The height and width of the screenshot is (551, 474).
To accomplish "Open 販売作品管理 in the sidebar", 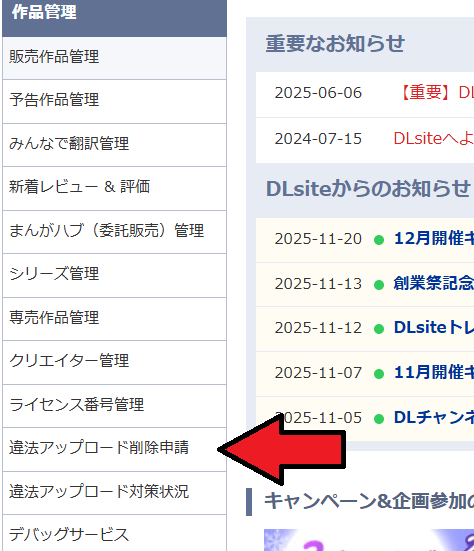I will (x=114, y=58).
